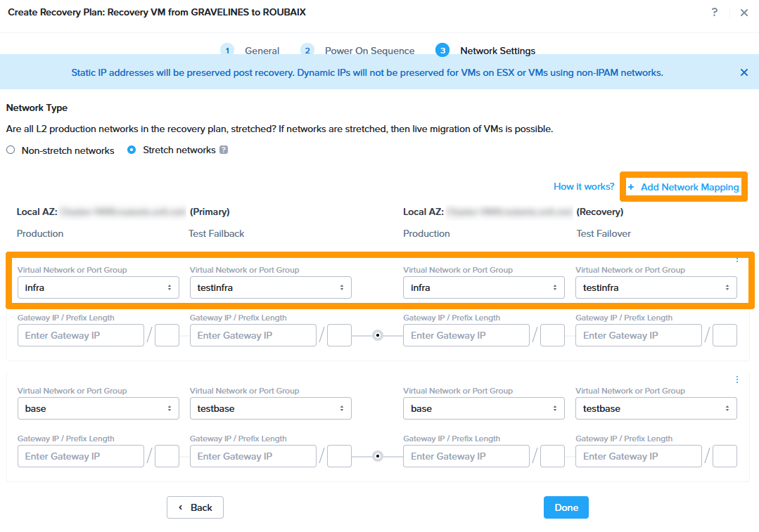Select Stretch networks radio option
The height and width of the screenshot is (532, 759).
[132, 150]
